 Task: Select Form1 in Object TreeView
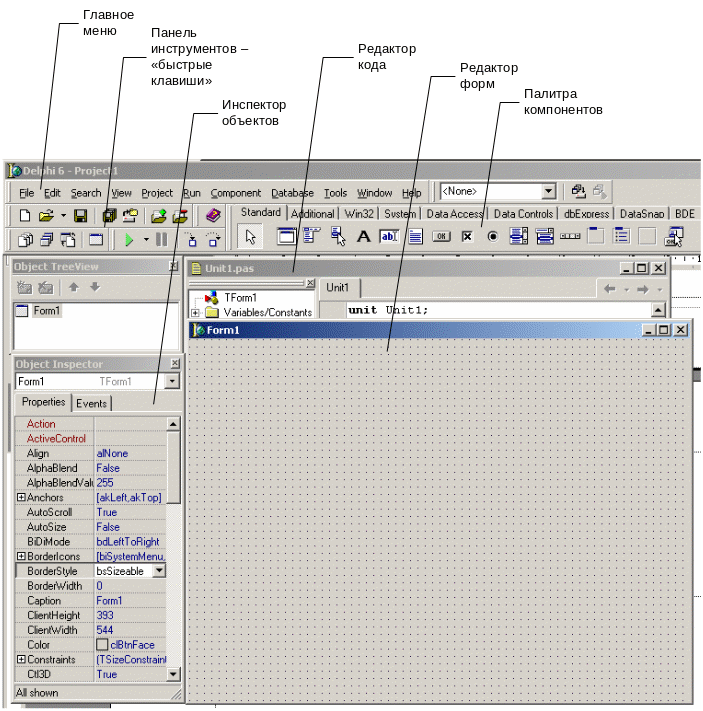pos(46,311)
